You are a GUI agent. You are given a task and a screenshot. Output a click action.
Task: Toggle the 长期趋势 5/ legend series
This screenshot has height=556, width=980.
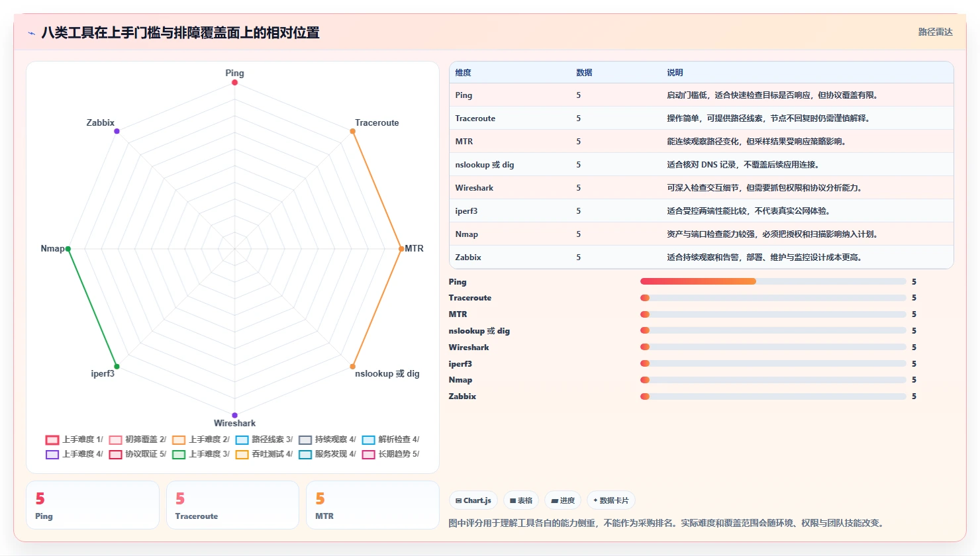[x=390, y=454]
